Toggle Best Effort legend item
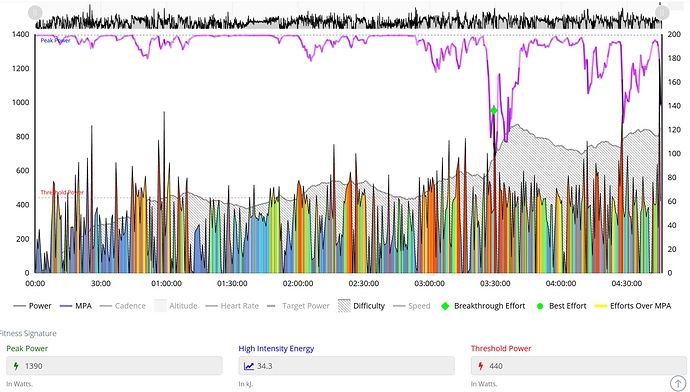The height and width of the screenshot is (392, 690). coord(562,306)
